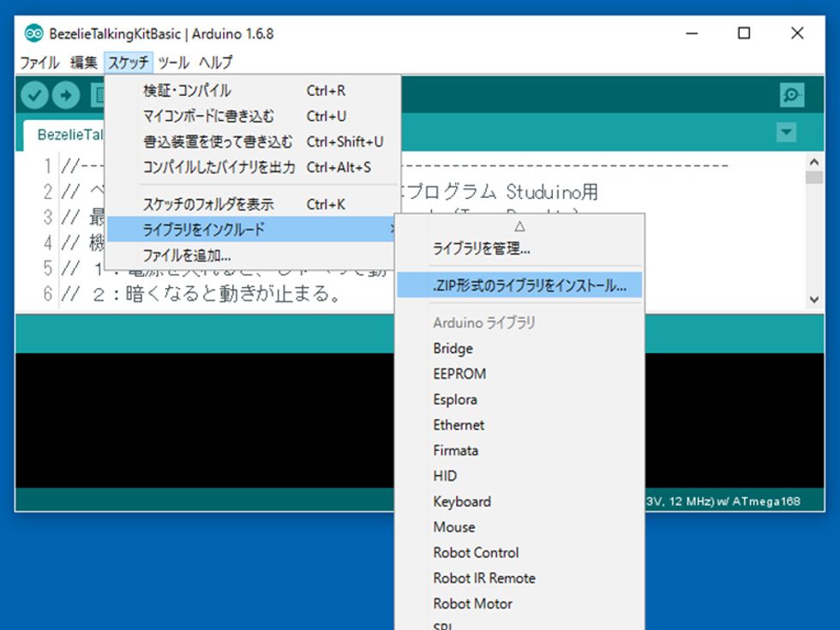The width and height of the screenshot is (840, 630).
Task: Open the ヘルプ menu
Action: click(x=215, y=63)
